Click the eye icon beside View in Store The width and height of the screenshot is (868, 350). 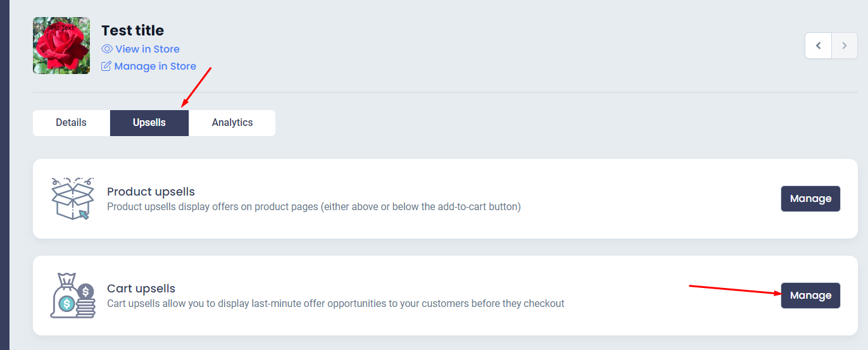tap(106, 49)
